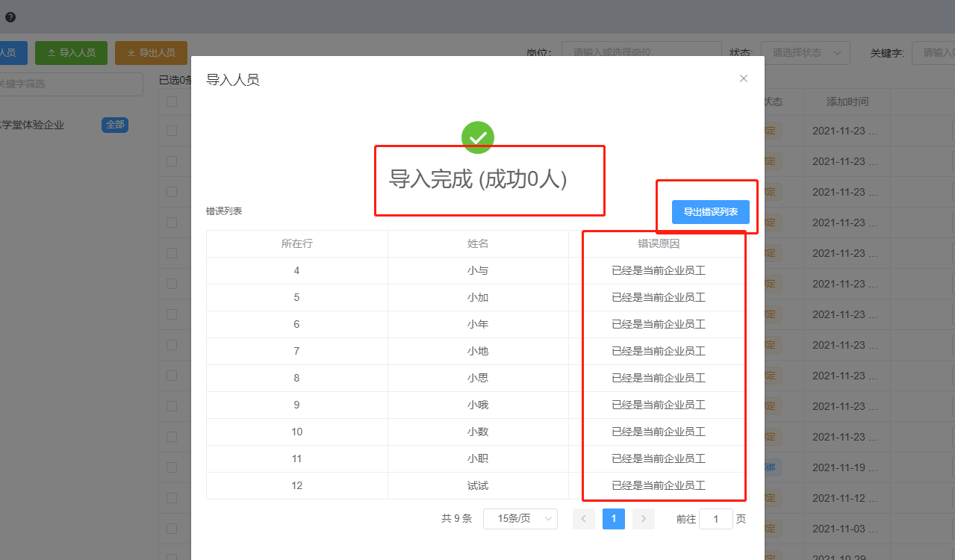The width and height of the screenshot is (955, 560).
Task: Click the 姓名 column header
Action: tap(478, 243)
